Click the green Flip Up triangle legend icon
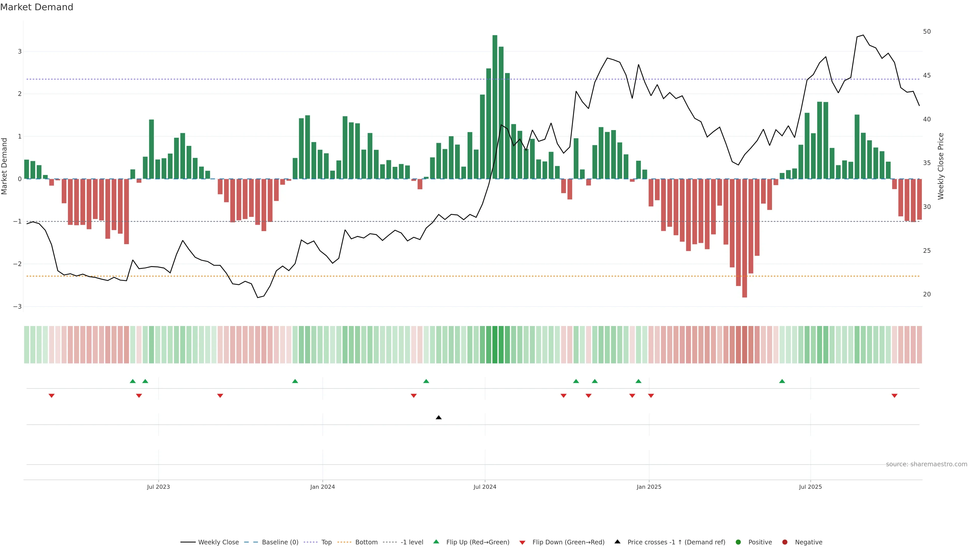This screenshot has height=551, width=980. coord(436,542)
